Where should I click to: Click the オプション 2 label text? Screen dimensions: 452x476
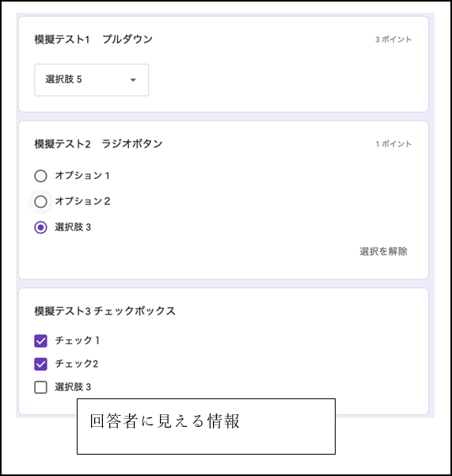pos(82,201)
